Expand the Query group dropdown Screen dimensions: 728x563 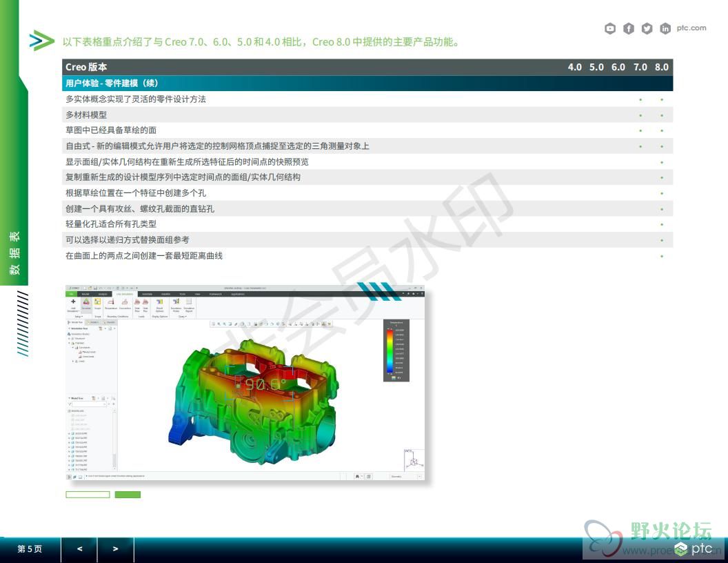[x=183, y=316]
